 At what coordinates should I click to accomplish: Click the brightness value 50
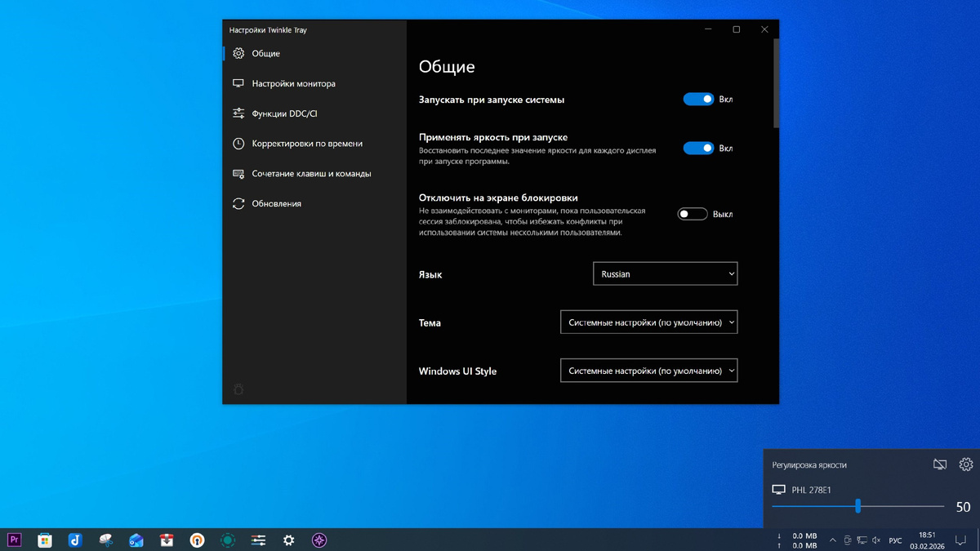[x=963, y=507]
